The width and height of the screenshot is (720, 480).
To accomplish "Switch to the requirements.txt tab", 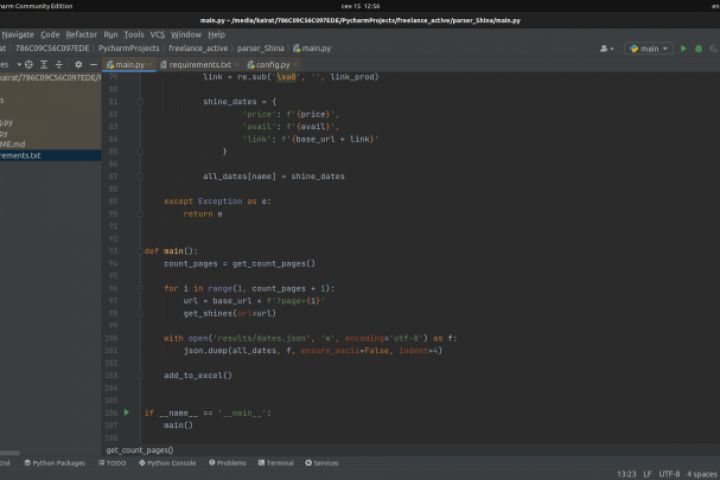I will 199,65.
